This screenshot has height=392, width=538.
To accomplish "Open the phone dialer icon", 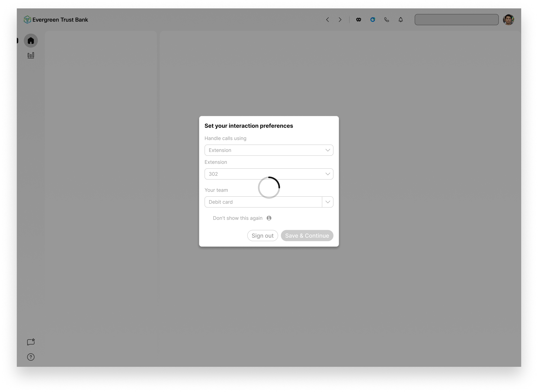I will tap(387, 20).
